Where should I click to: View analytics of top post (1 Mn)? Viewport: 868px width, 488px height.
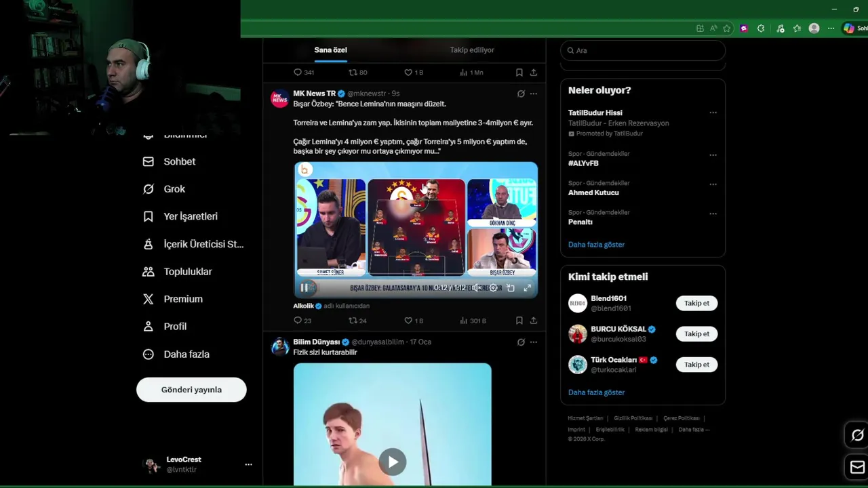point(471,73)
